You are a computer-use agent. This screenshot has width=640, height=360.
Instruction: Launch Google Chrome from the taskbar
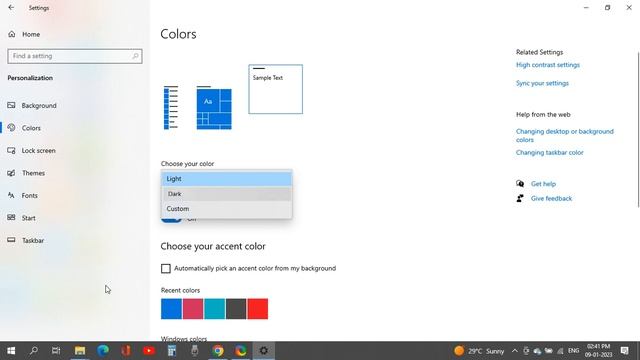(218, 351)
